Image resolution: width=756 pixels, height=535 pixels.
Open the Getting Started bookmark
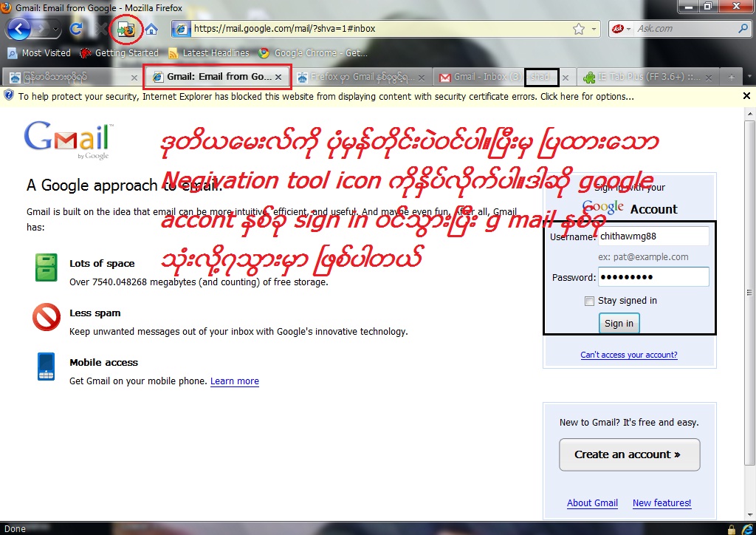pyautogui.click(x=119, y=53)
